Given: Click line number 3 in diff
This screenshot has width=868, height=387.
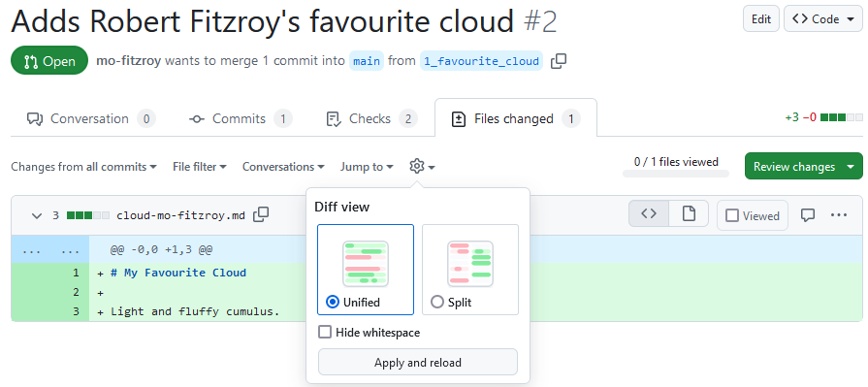Looking at the screenshot, I should coord(76,311).
